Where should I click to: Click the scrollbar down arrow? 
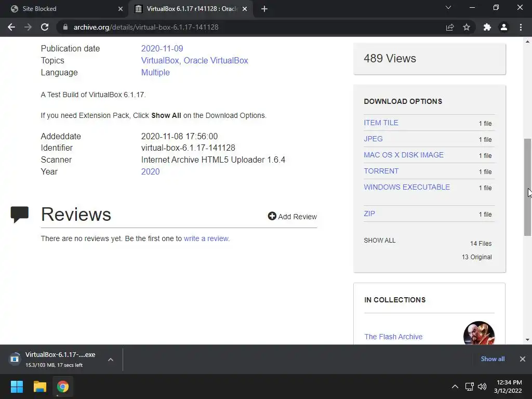(528, 340)
